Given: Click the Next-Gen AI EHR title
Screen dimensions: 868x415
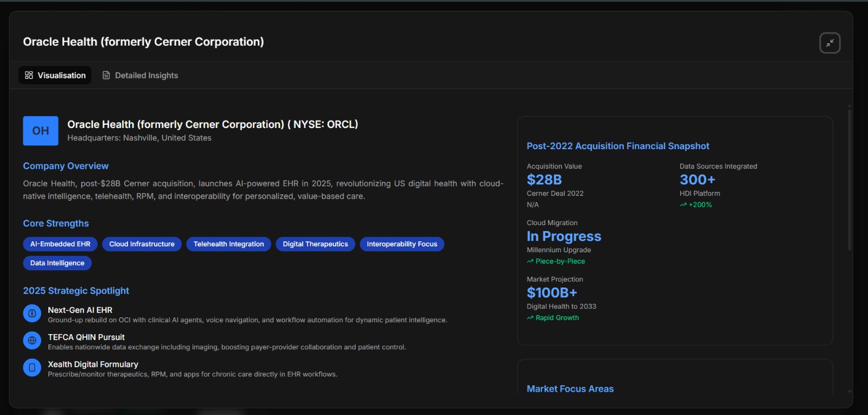Looking at the screenshot, I should (x=80, y=310).
